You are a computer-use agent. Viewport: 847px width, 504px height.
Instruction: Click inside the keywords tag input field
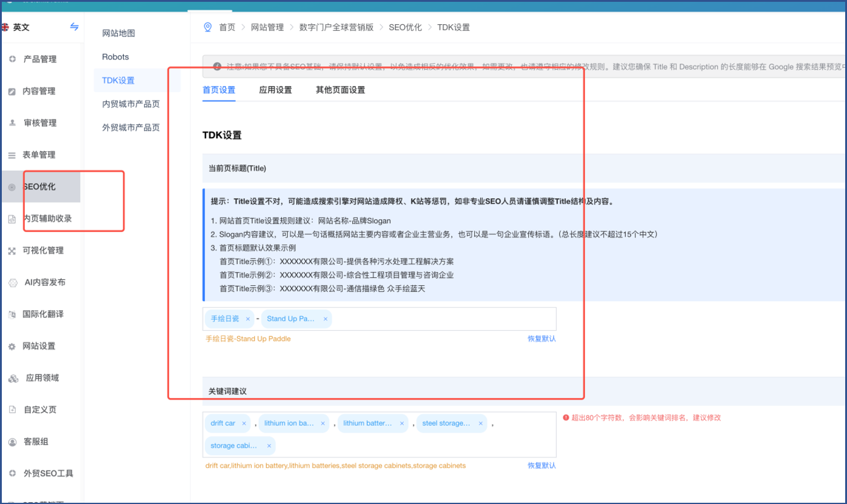(x=412, y=446)
